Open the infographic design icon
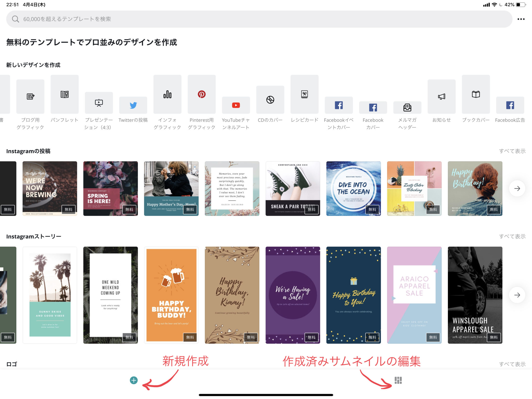This screenshot has width=532, height=399. [167, 94]
